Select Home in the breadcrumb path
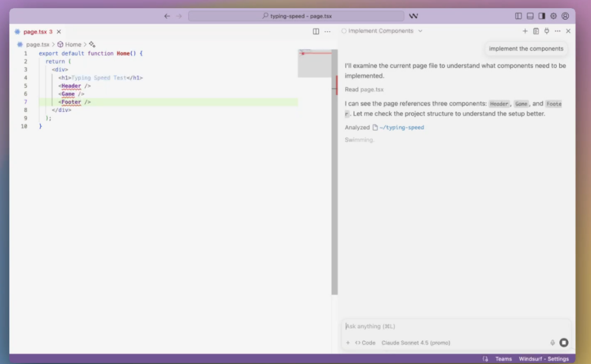The image size is (591, 364). click(x=73, y=44)
